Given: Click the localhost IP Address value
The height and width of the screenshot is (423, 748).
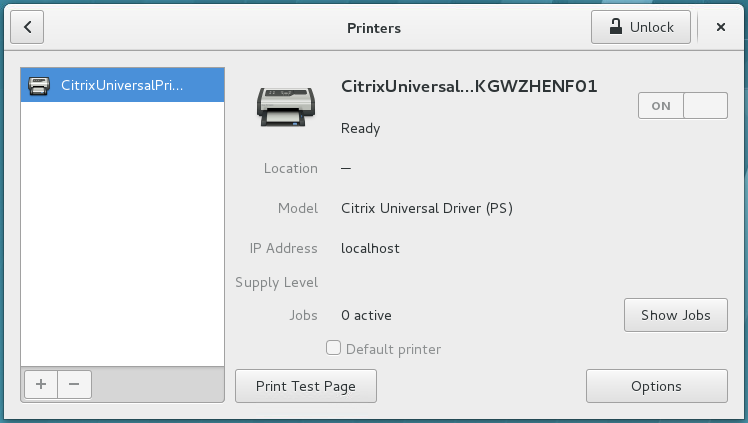Looking at the screenshot, I should [370, 248].
